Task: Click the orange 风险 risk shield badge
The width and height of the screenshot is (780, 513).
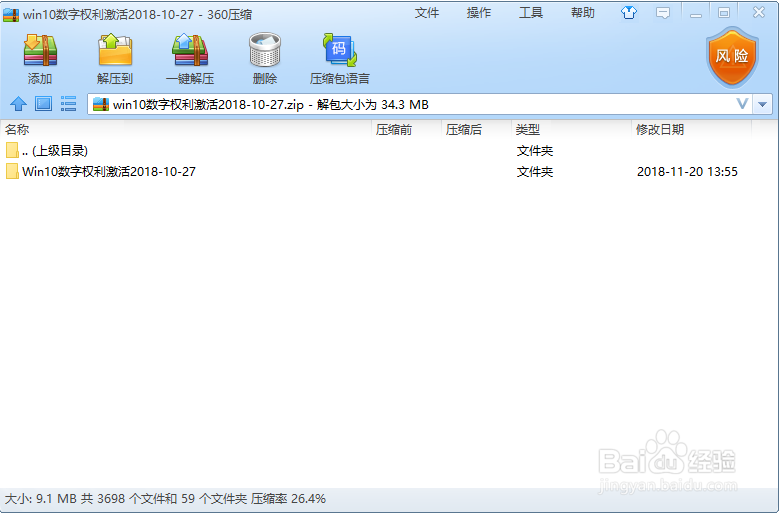Action: click(x=732, y=57)
